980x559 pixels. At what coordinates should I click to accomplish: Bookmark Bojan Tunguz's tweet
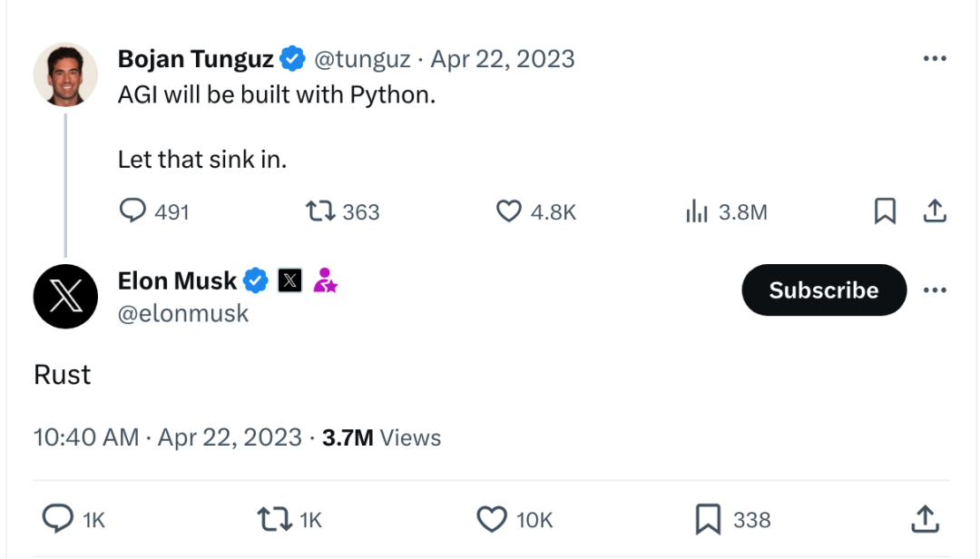(885, 211)
